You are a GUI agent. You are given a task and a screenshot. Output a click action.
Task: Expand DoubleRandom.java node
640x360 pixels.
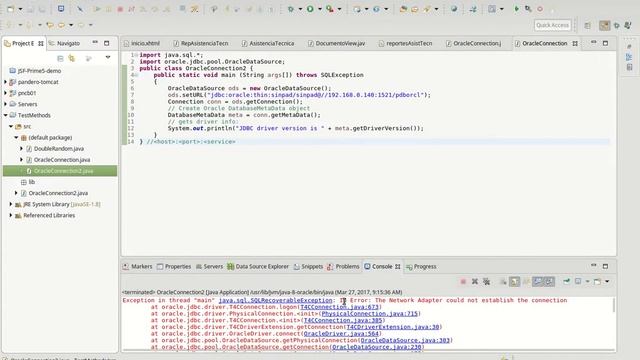point(22,149)
